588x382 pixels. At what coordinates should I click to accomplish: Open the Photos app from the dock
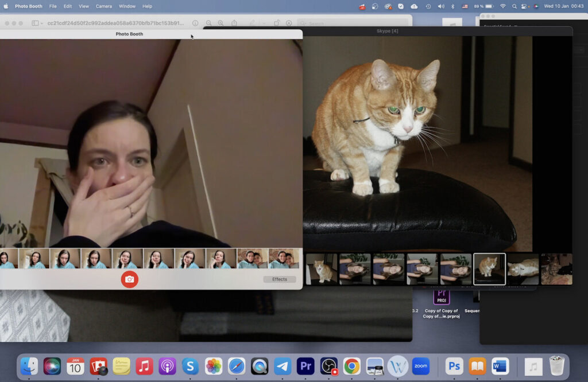pos(214,366)
